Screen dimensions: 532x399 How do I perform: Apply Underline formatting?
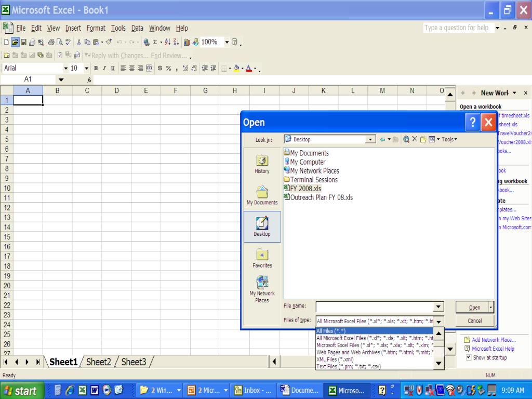click(x=113, y=68)
